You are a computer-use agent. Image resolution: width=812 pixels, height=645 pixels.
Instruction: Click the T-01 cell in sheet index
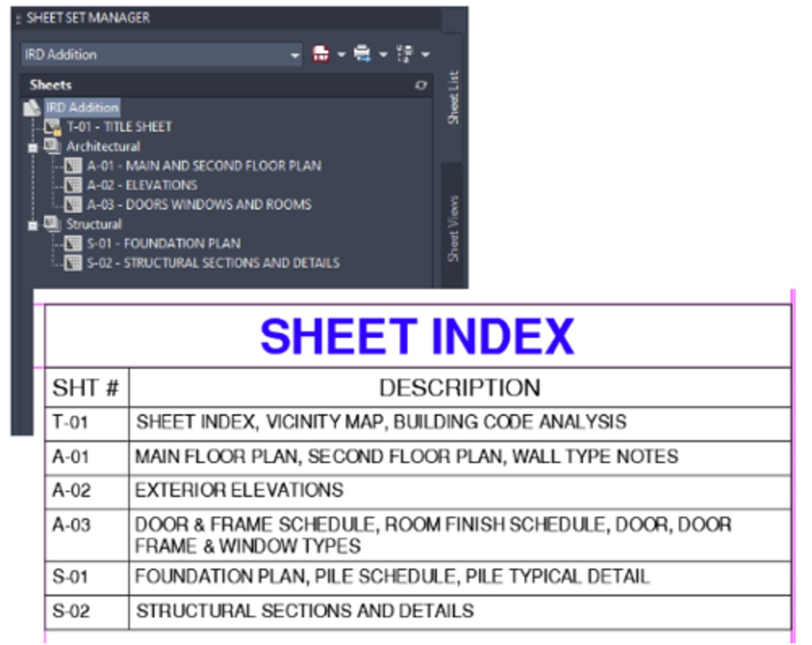tap(86, 423)
